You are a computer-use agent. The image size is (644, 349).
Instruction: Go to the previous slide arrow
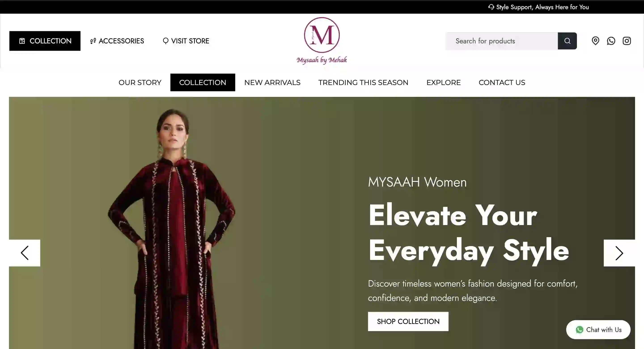click(25, 253)
